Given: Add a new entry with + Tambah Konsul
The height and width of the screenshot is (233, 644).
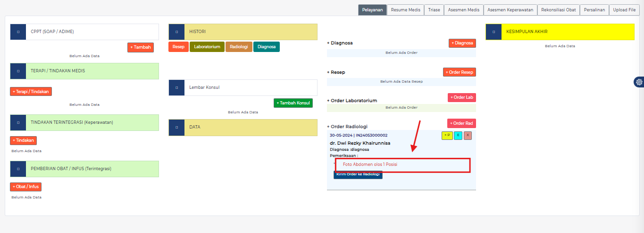Looking at the screenshot, I should click(293, 103).
